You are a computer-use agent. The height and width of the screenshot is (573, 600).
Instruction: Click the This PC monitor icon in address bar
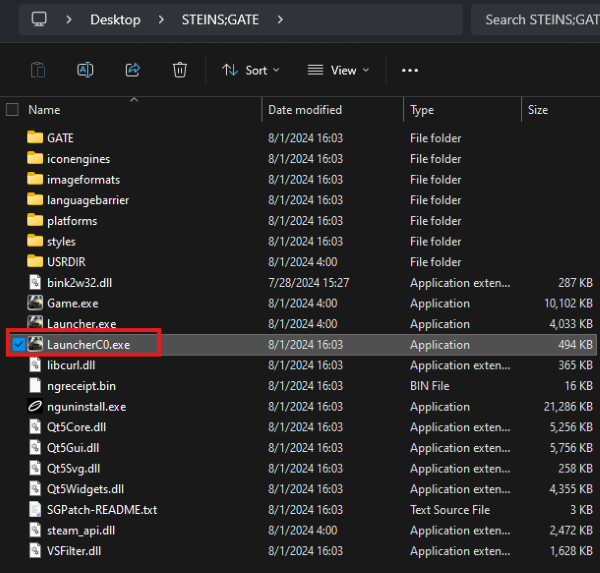coord(39,19)
